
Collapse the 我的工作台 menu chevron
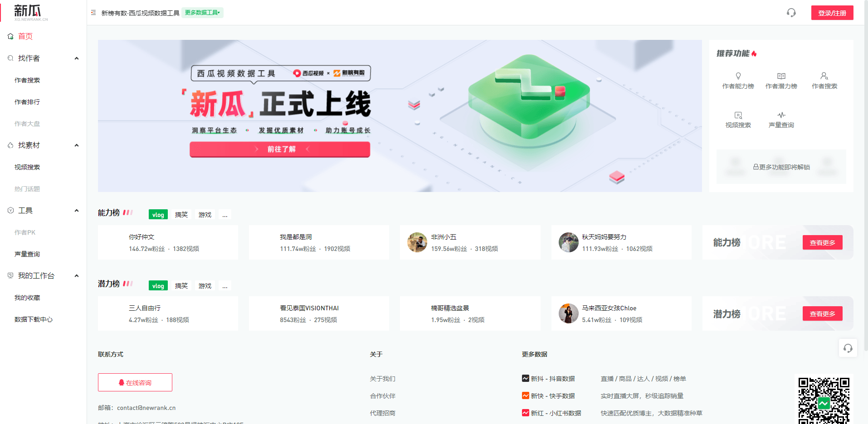coord(77,276)
